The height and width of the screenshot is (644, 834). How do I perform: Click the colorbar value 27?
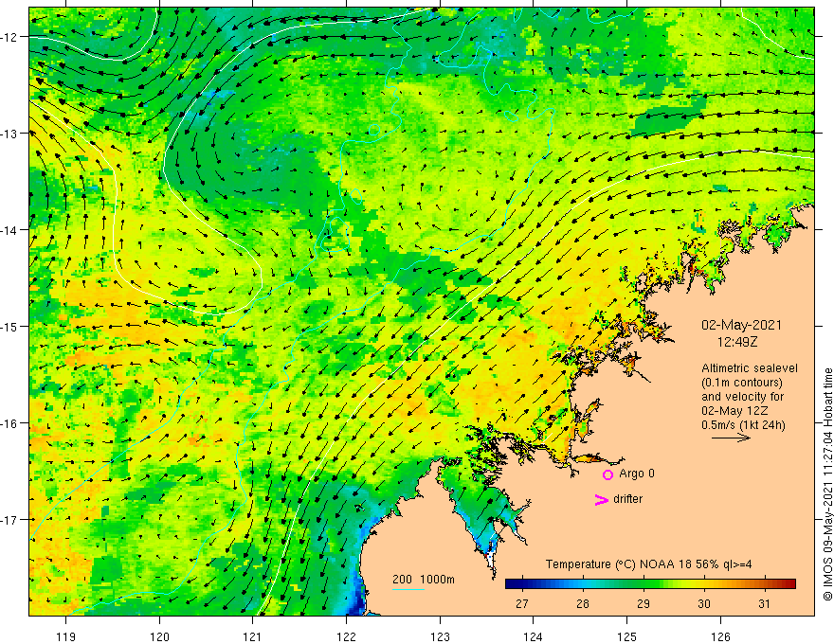click(x=522, y=603)
